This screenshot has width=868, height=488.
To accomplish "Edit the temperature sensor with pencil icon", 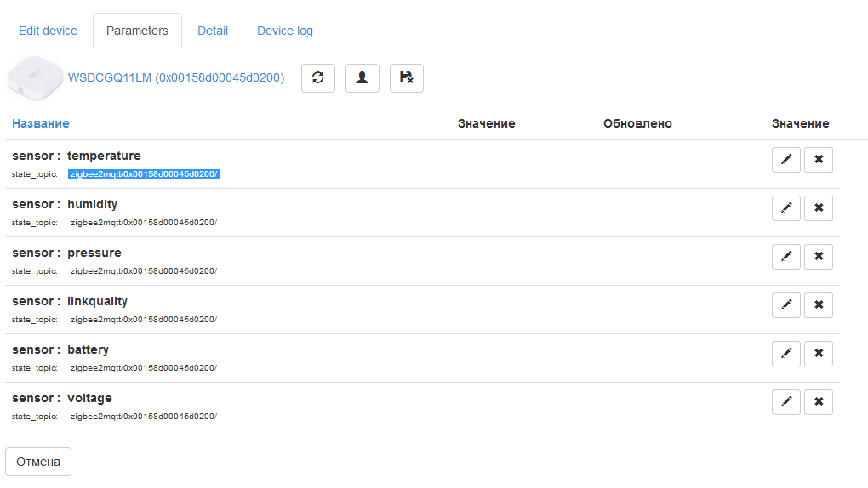I will 786,160.
